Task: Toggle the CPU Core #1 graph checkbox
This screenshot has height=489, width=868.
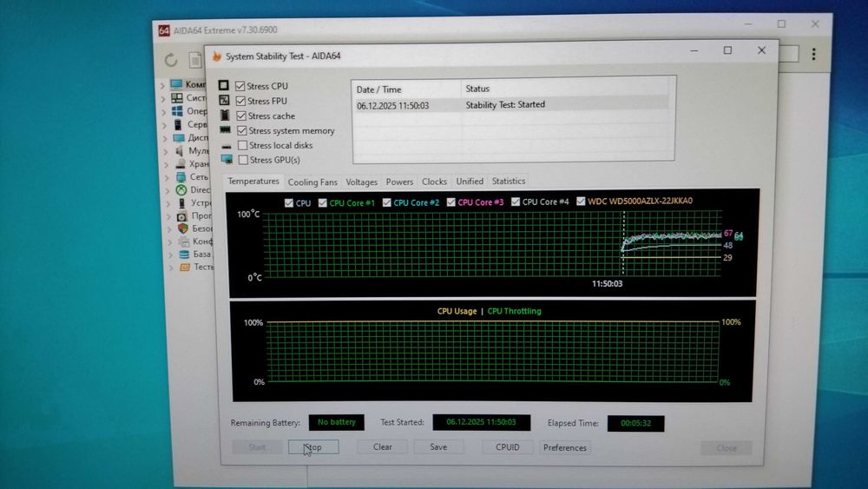Action: pyautogui.click(x=322, y=203)
